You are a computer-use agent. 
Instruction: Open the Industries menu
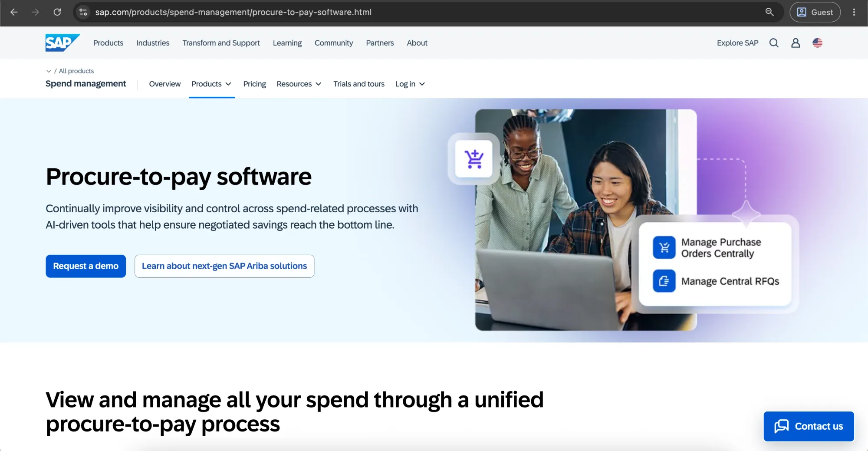coord(153,43)
